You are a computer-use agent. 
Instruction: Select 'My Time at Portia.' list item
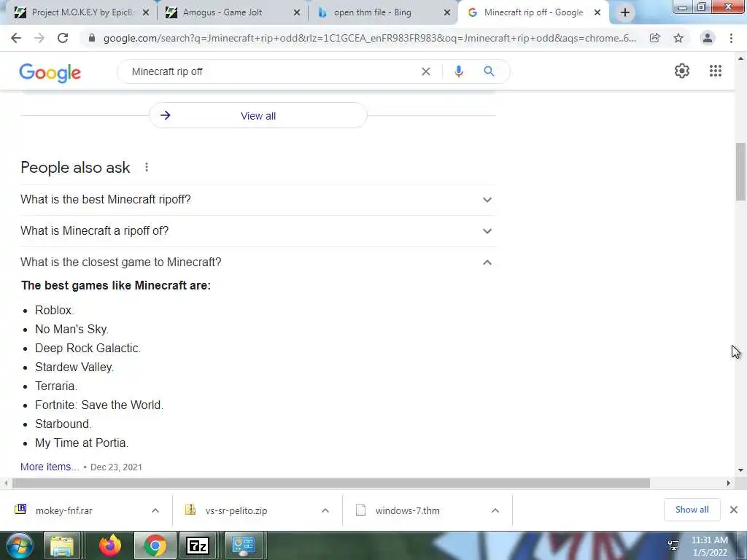(82, 443)
